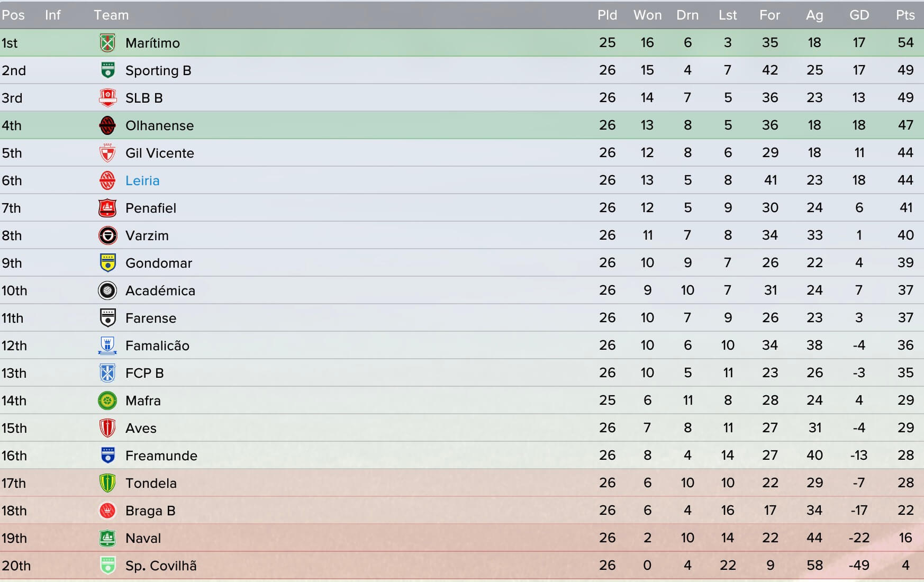This screenshot has height=582, width=924.
Task: Sort by the GD column header
Action: click(x=859, y=15)
